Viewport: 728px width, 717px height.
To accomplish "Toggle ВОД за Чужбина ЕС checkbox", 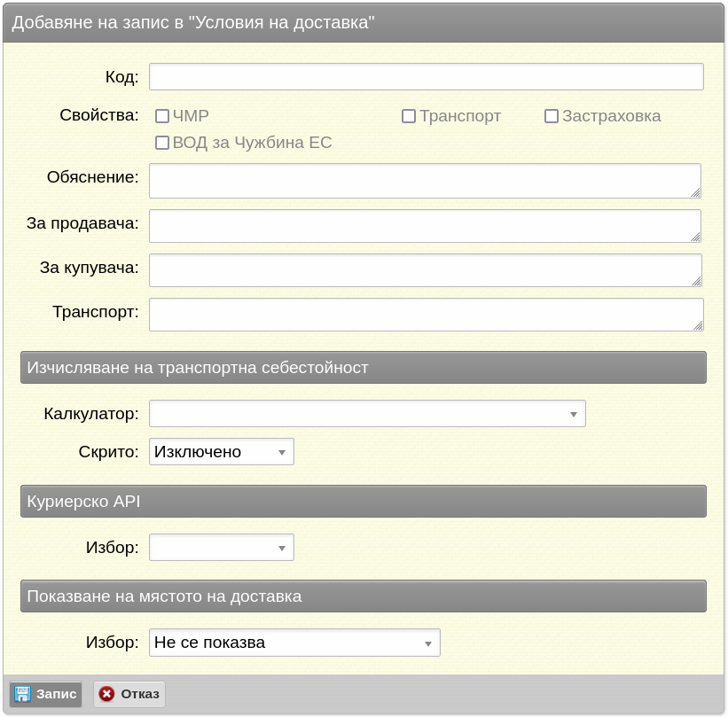I will [162, 143].
